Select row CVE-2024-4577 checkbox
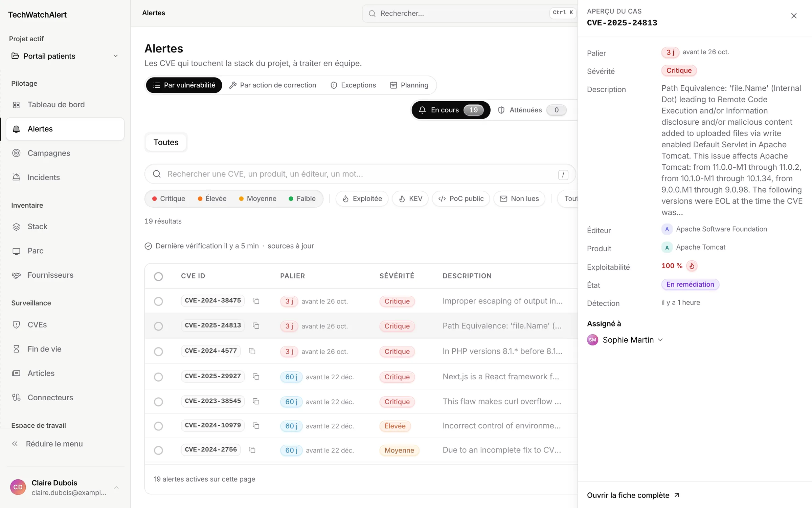The image size is (812, 508). 158,352
